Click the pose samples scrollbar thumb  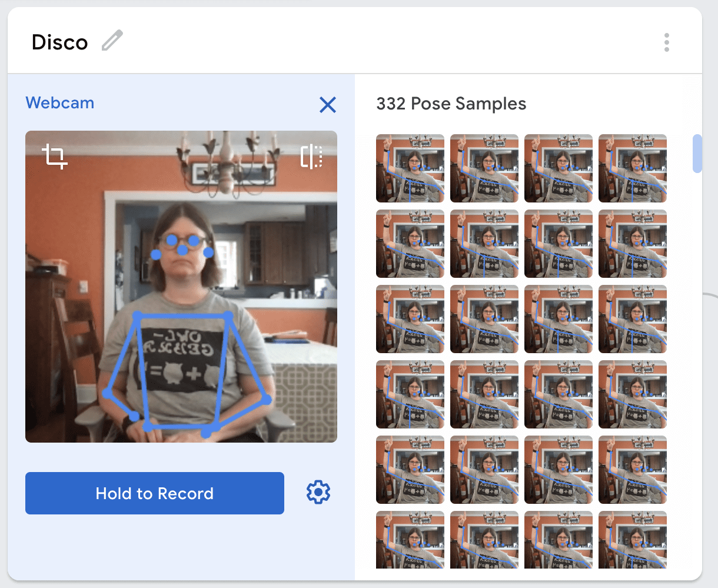coord(697,154)
